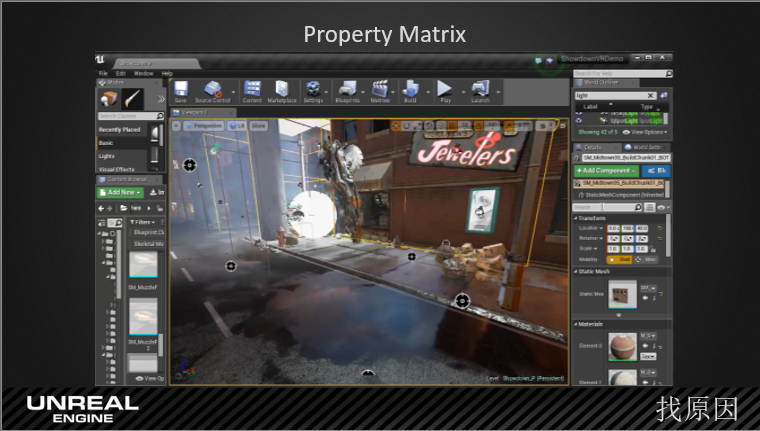Click the Blueprints toolbar icon

347,91
